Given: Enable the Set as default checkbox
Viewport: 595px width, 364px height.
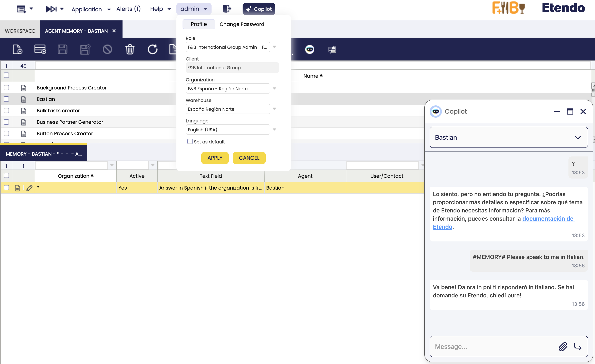Looking at the screenshot, I should tap(190, 142).
